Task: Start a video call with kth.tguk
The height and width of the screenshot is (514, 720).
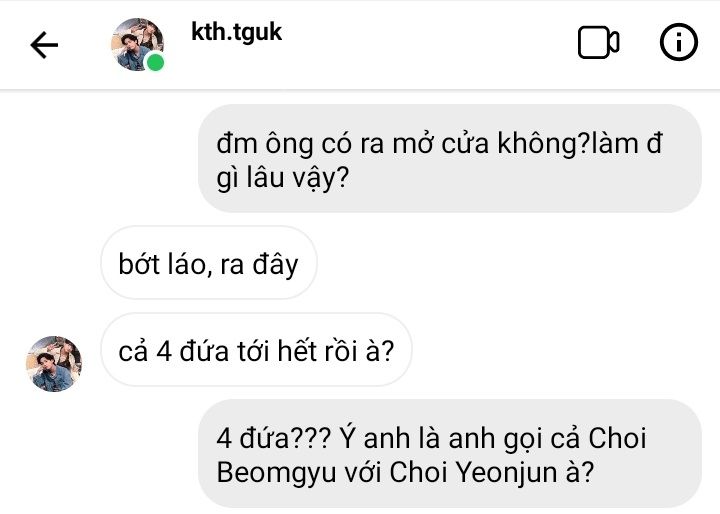Action: pos(598,43)
